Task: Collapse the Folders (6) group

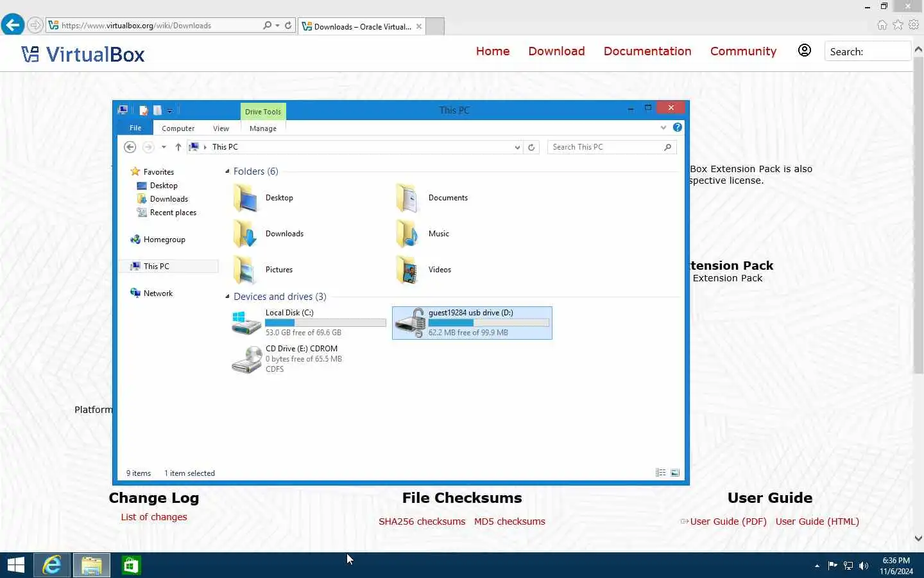Action: 227,171
